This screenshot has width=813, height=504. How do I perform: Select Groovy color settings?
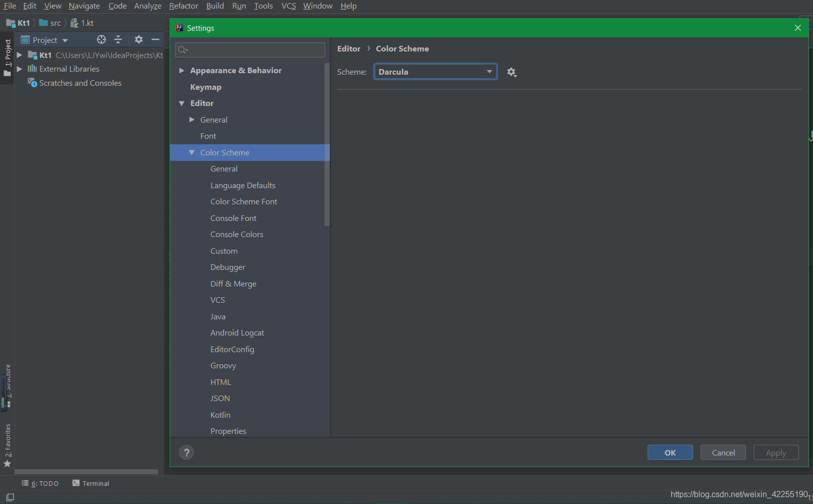223,366
